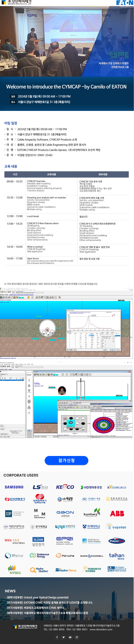Click the 가온전선 logo

(x=65, y=514)
